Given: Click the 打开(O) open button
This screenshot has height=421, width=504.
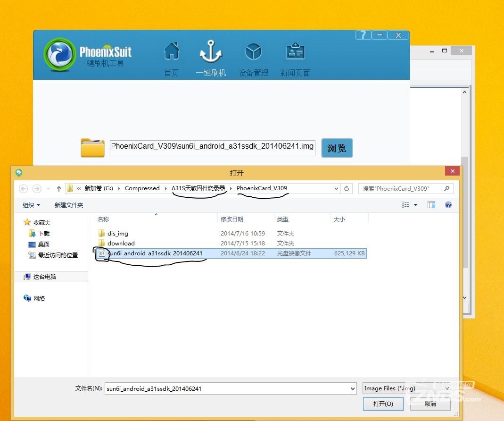Looking at the screenshot, I should 383,404.
